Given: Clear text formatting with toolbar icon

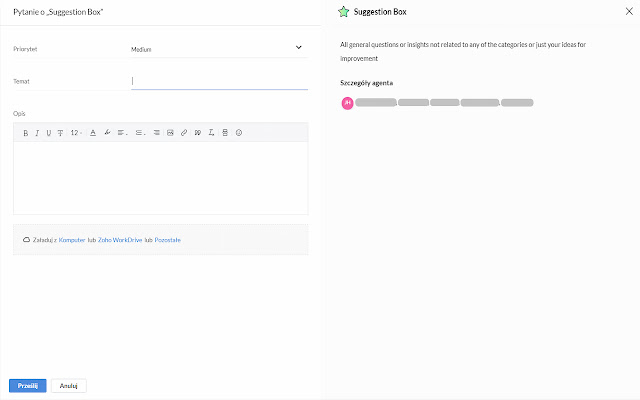Looking at the screenshot, I should click(211, 133).
